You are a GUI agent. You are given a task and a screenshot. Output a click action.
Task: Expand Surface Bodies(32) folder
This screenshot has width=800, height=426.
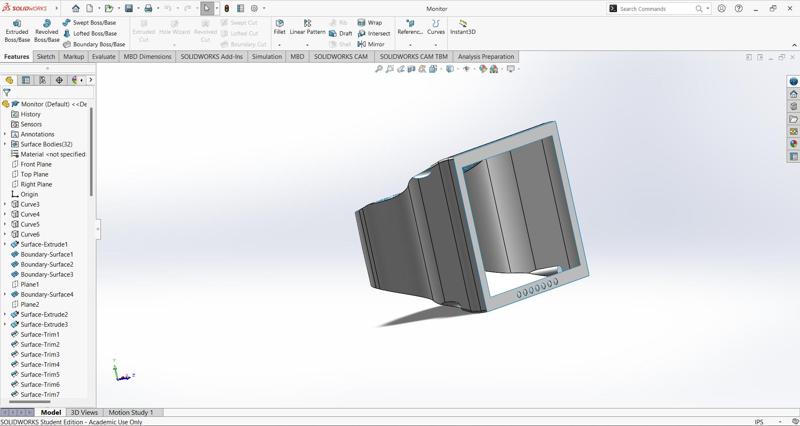[x=5, y=144]
